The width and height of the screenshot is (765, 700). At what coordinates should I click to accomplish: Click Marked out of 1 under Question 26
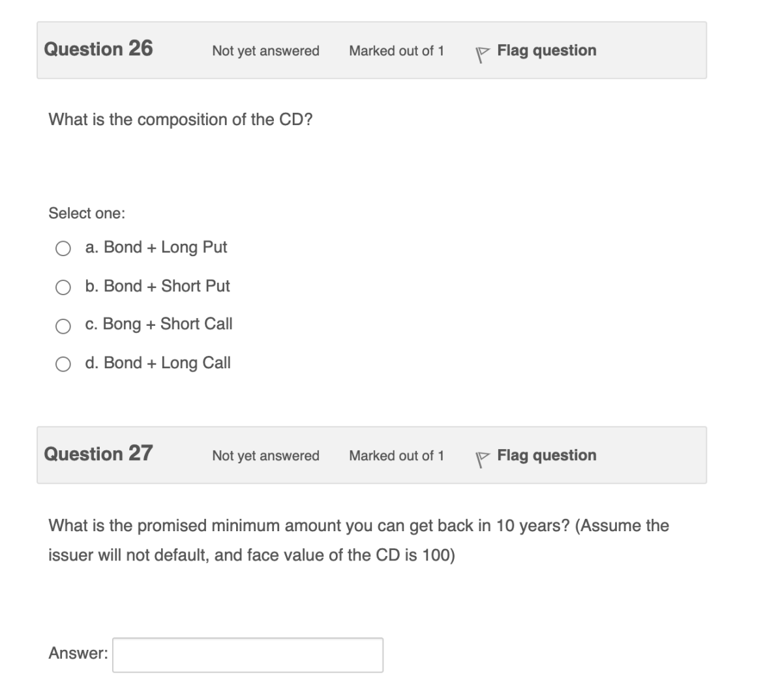pyautogui.click(x=397, y=51)
